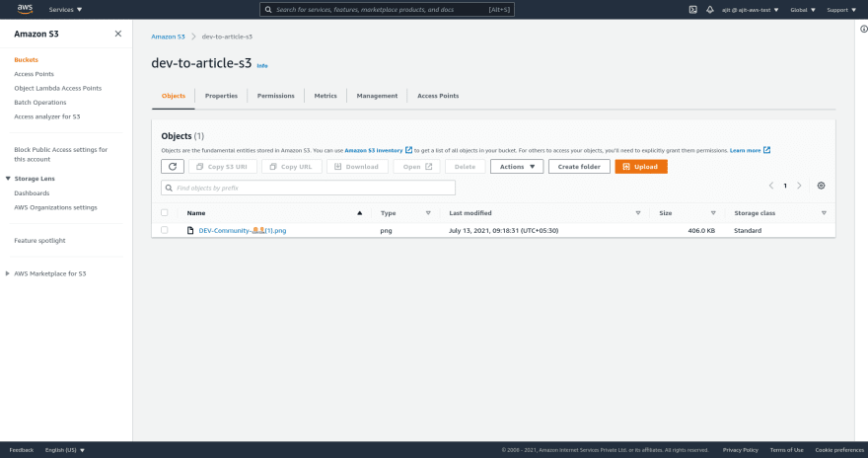Open the table preferences gear icon
Screen dimensions: 868x458
pos(821,186)
